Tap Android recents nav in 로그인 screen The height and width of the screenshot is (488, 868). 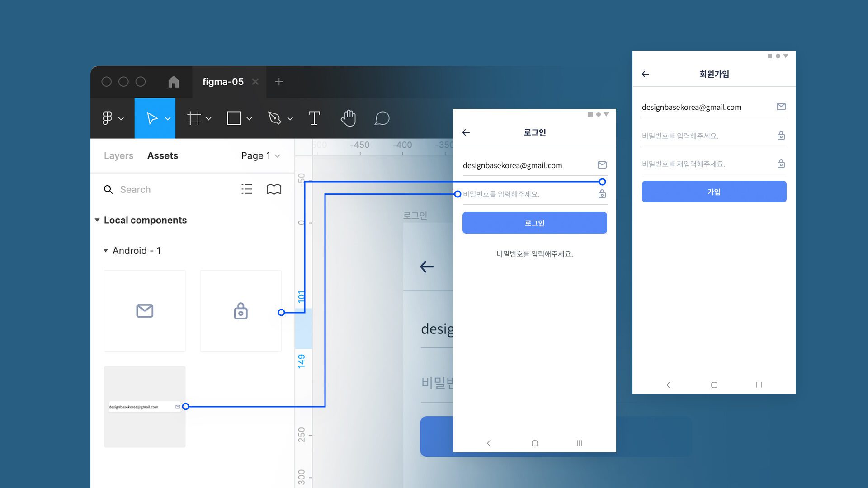tap(580, 443)
